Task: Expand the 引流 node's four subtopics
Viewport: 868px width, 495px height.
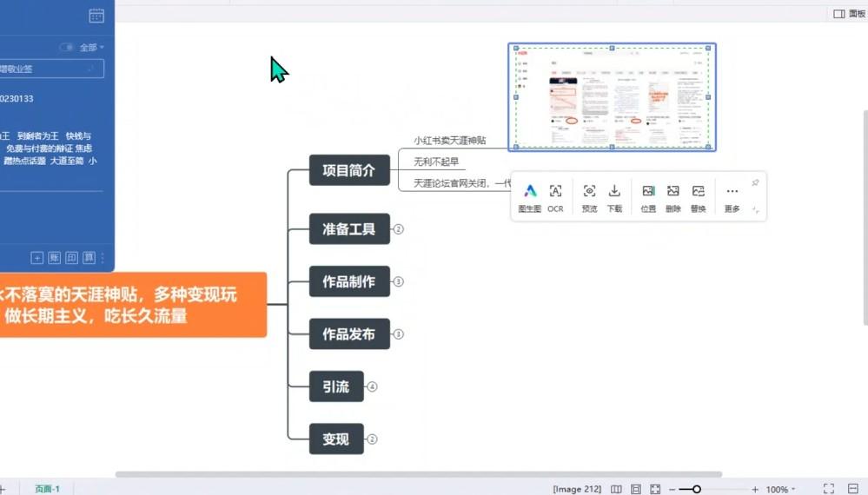Action: click(372, 386)
